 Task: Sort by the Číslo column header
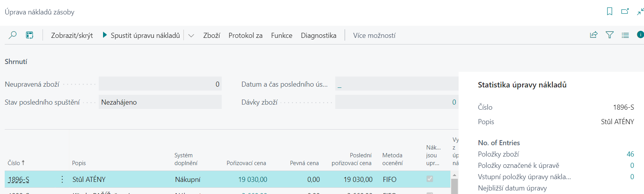tap(16, 163)
